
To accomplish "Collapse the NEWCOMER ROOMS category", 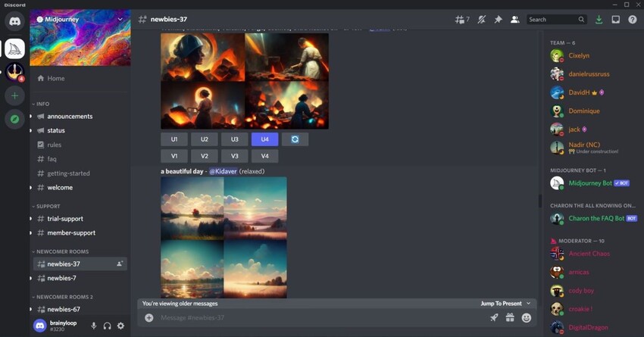I will click(x=61, y=251).
